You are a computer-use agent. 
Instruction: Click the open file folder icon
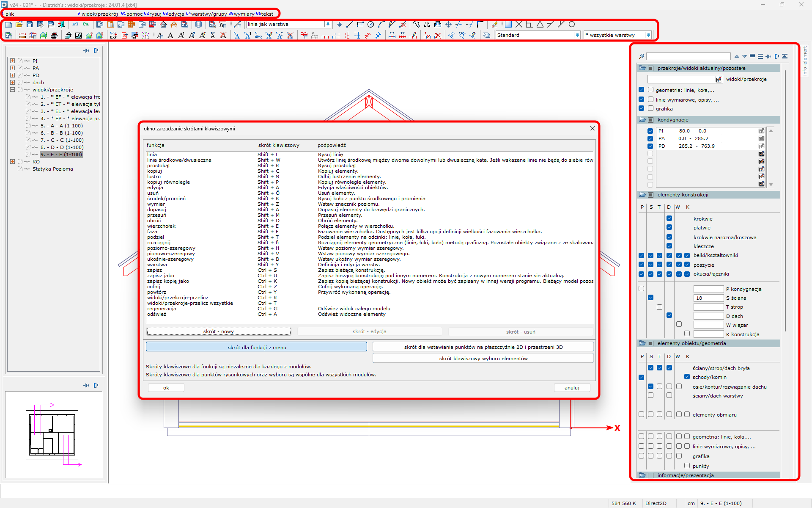coord(19,25)
